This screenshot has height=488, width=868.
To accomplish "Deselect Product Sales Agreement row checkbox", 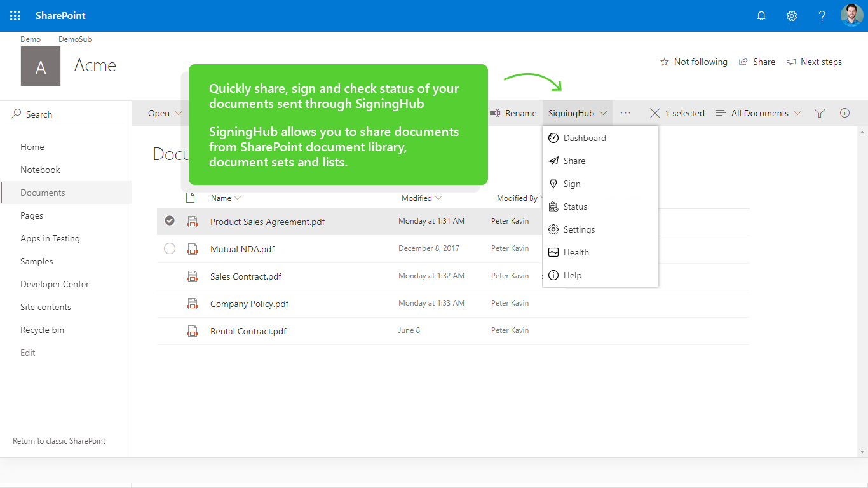I will tap(170, 220).
